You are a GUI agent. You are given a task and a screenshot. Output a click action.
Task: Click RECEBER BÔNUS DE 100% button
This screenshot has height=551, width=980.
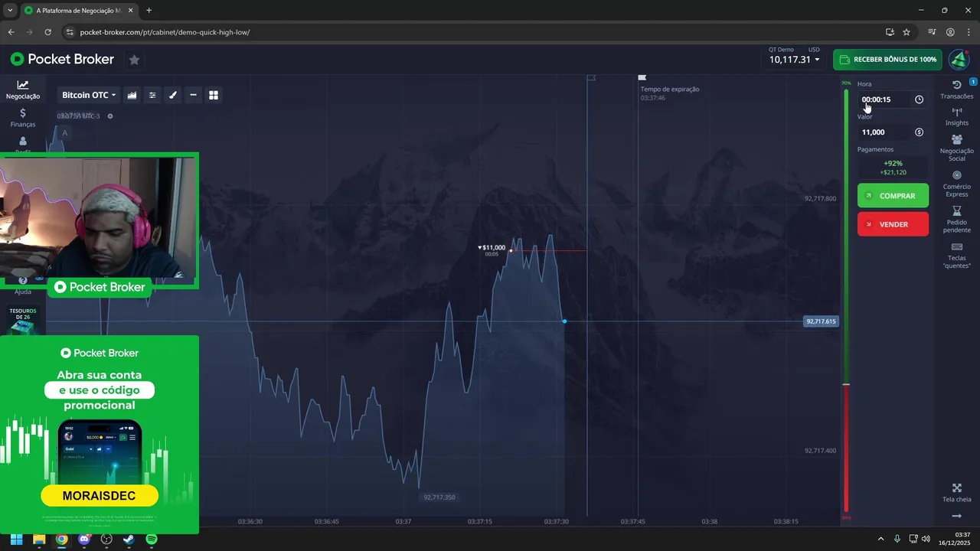[x=887, y=60]
